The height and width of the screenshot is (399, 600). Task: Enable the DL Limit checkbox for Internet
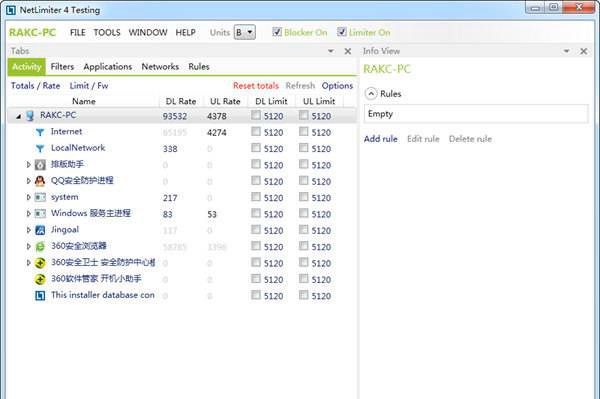[x=256, y=132]
